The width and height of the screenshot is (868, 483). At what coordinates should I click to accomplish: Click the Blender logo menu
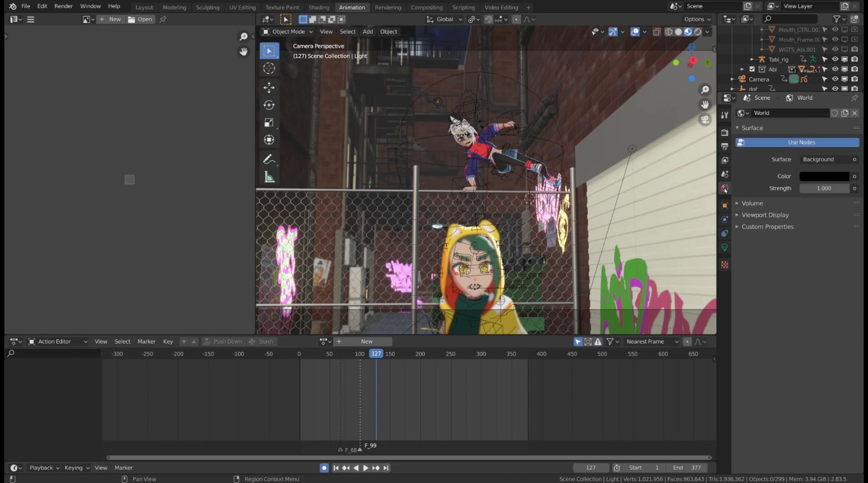tap(12, 6)
